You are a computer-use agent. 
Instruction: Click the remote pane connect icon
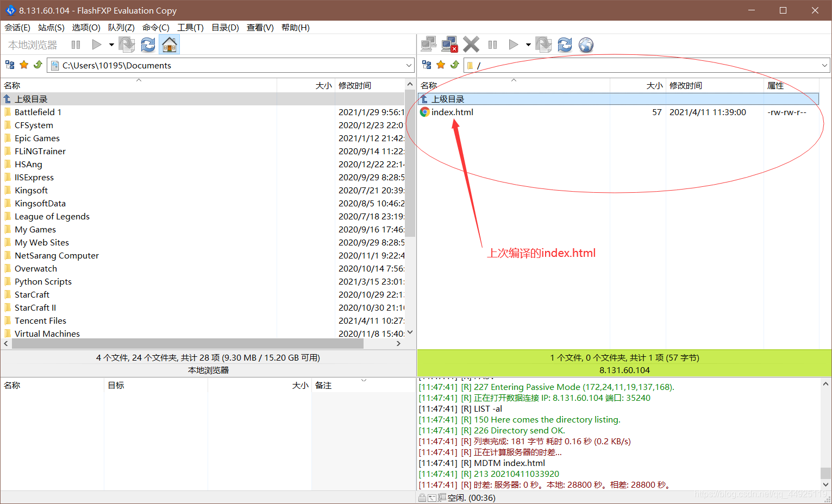tap(428, 45)
